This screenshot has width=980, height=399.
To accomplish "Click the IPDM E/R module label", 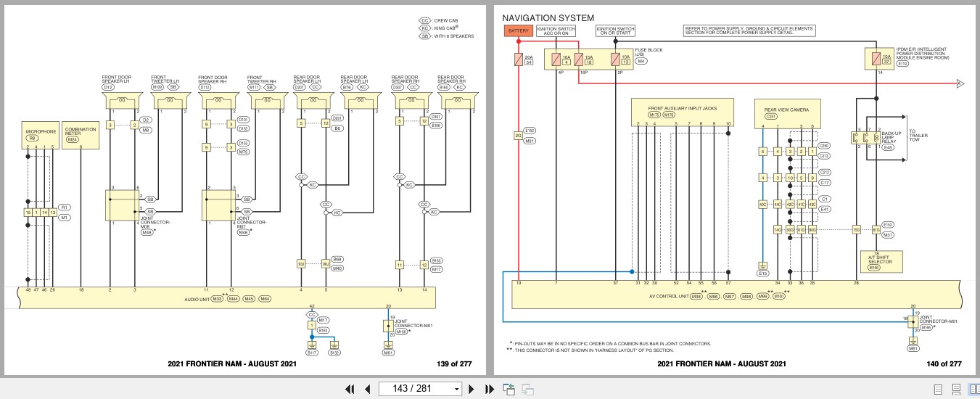I will tap(923, 55).
